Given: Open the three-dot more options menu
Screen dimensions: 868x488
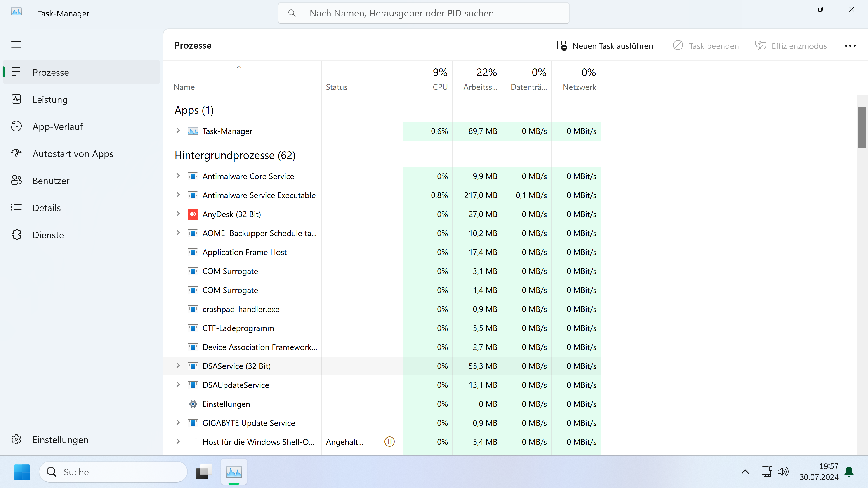Looking at the screenshot, I should coord(850,46).
